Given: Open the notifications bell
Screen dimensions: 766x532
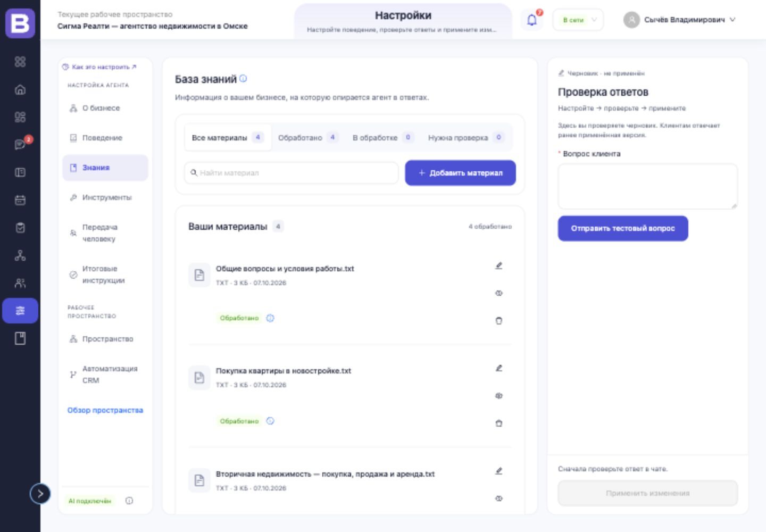Looking at the screenshot, I should click(531, 20).
